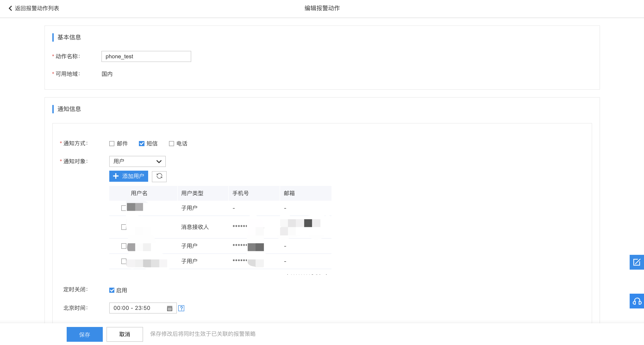644x345 pixels.
Task: Edit the action name field phone_test
Action: coord(146,56)
